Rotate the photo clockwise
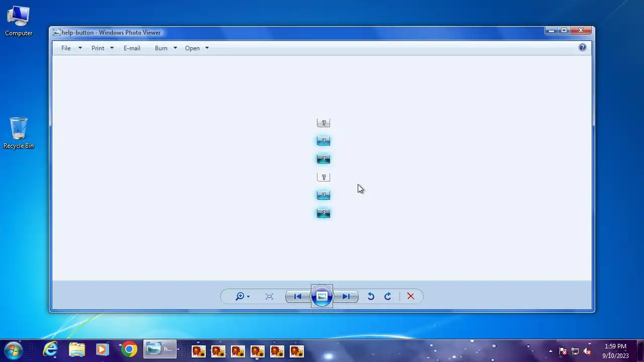 pos(388,297)
